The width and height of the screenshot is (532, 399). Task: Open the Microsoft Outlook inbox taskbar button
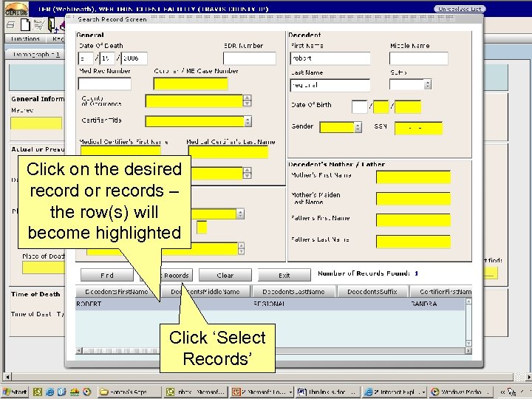point(196,392)
